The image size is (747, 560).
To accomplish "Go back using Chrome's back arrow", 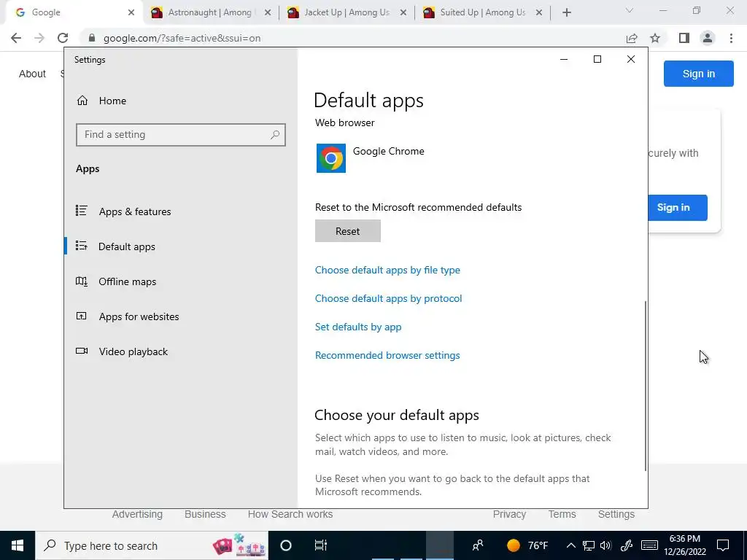I will 16,38.
